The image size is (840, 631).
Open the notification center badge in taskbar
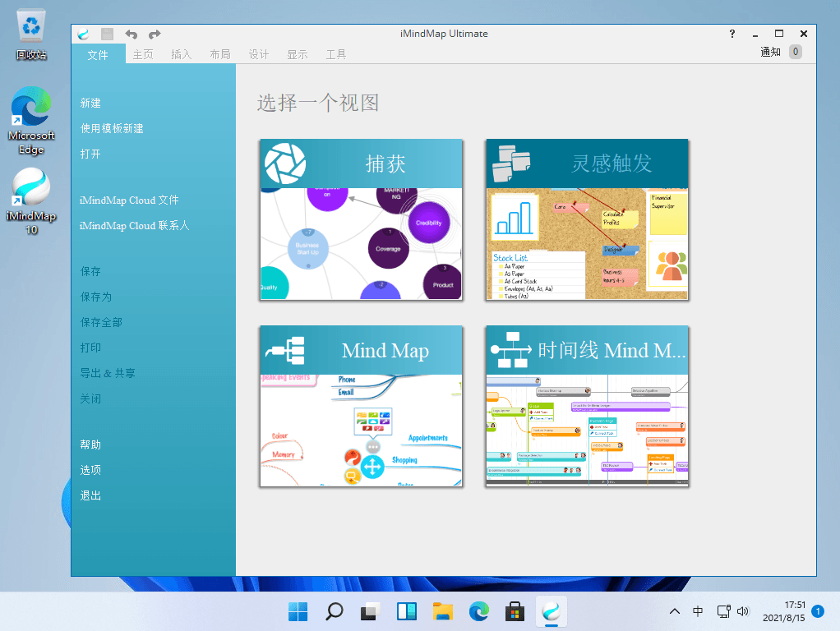(x=818, y=611)
